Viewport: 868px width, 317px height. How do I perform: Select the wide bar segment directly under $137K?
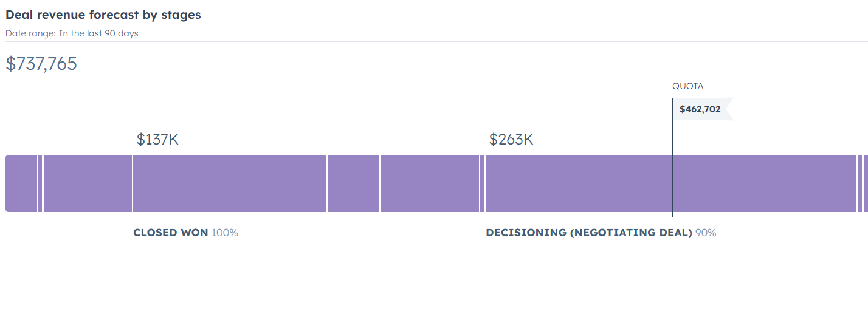(x=230, y=183)
